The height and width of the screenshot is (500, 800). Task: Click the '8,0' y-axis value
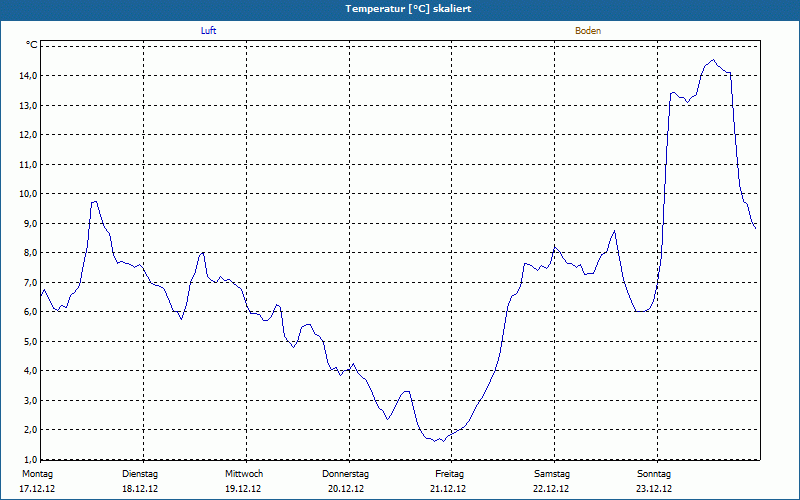tap(30, 253)
